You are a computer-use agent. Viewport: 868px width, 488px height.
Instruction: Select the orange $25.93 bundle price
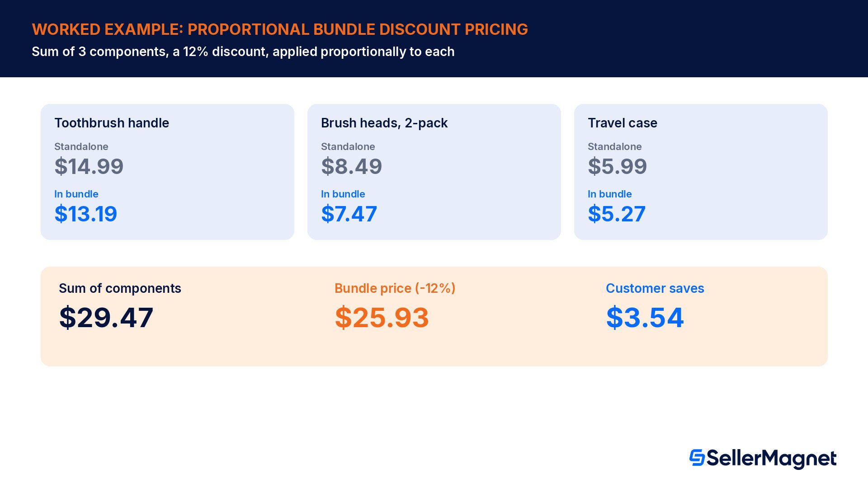[x=382, y=317]
